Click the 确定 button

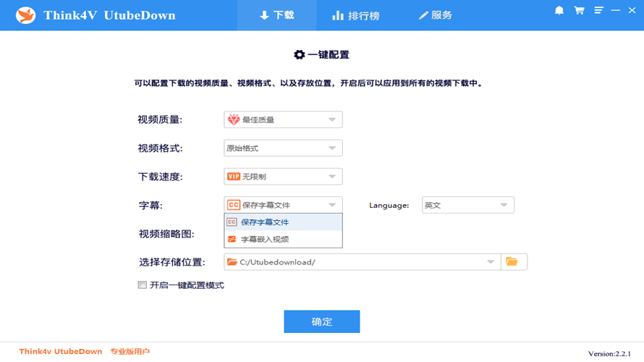321,321
